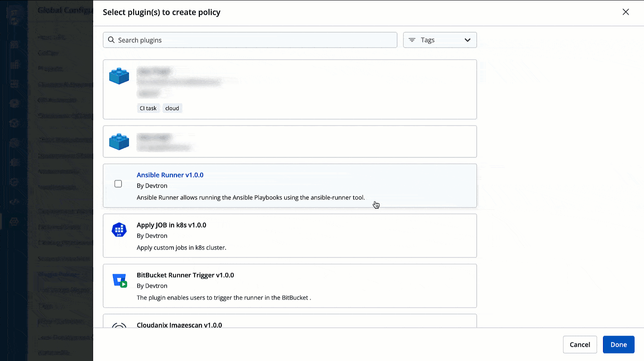Click the "cloud" tag chip
The width and height of the screenshot is (644, 361).
point(172,108)
